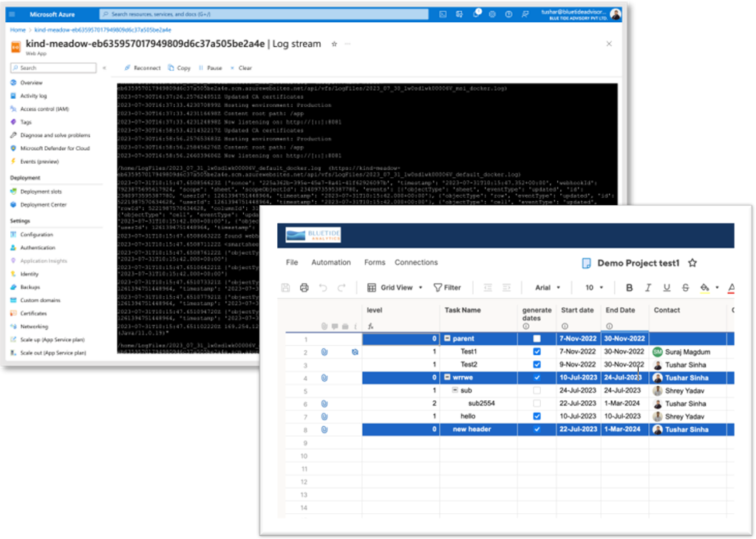Click the Azure top search box
This screenshot has height=539, width=756.
click(x=263, y=14)
